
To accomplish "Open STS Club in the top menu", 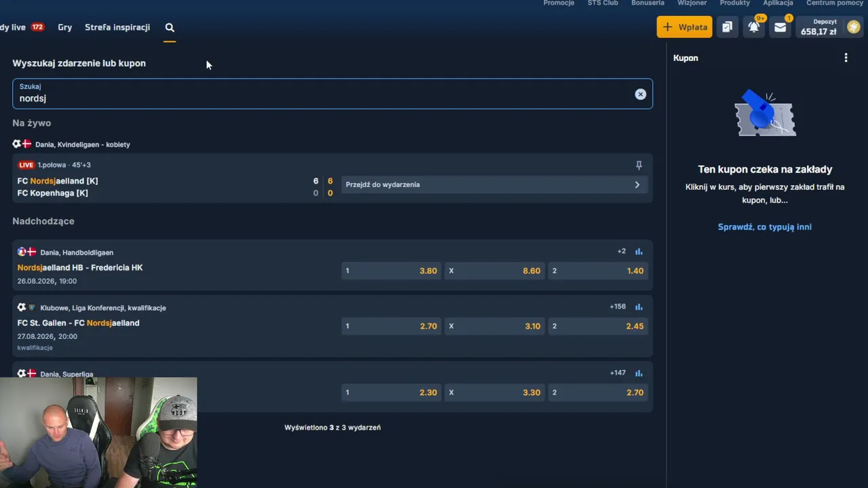I will pyautogui.click(x=603, y=3).
